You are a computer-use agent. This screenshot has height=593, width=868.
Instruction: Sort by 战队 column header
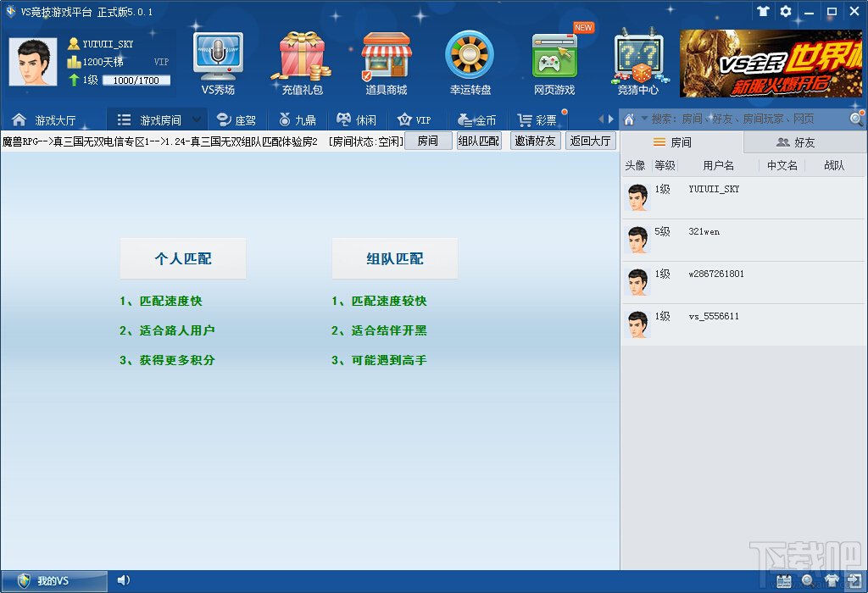click(834, 165)
